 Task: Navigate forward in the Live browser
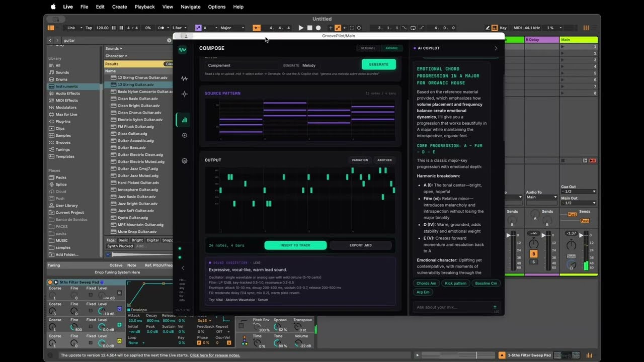(57, 40)
